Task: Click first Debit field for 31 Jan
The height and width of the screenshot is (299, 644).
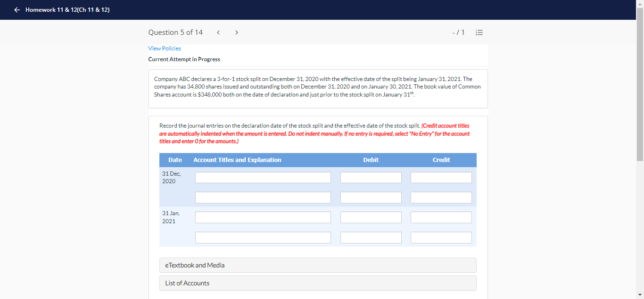Action: point(371,218)
